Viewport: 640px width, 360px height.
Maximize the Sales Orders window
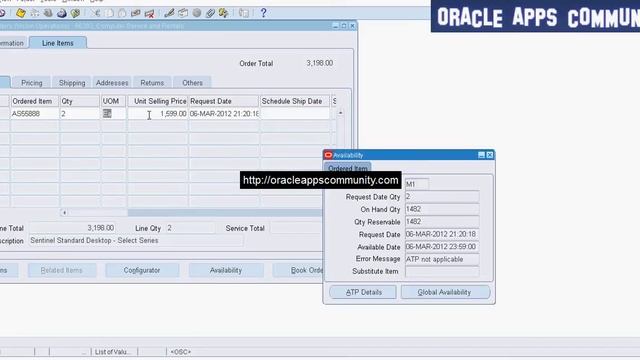(344, 26)
